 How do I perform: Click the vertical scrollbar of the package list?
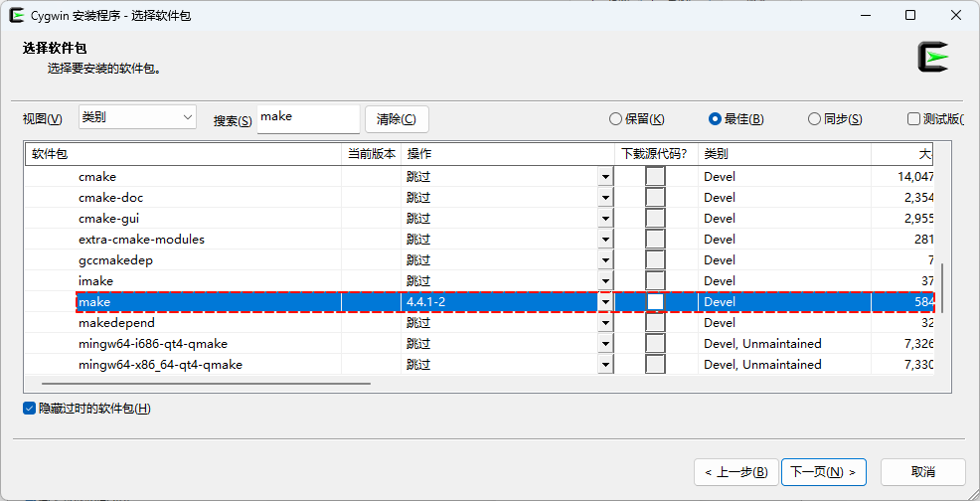pyautogui.click(x=942, y=287)
